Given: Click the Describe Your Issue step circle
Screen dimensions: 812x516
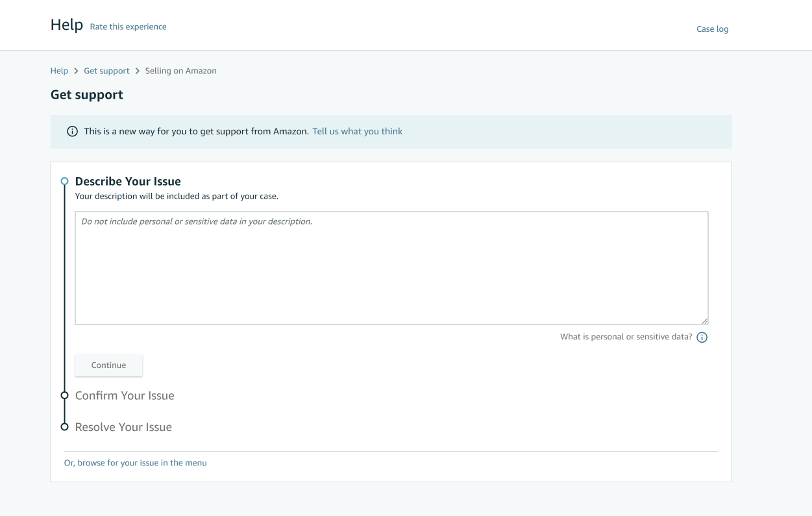Looking at the screenshot, I should click(64, 182).
